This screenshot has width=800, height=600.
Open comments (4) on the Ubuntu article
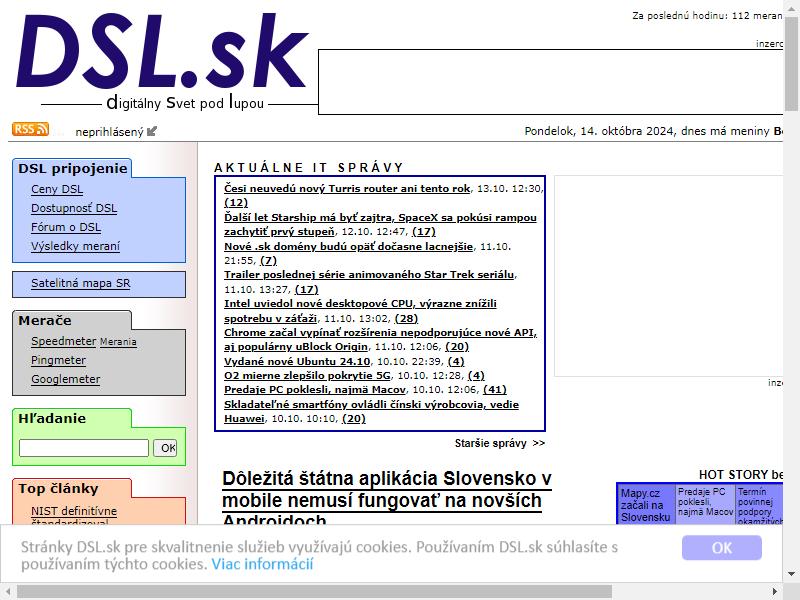(x=456, y=362)
